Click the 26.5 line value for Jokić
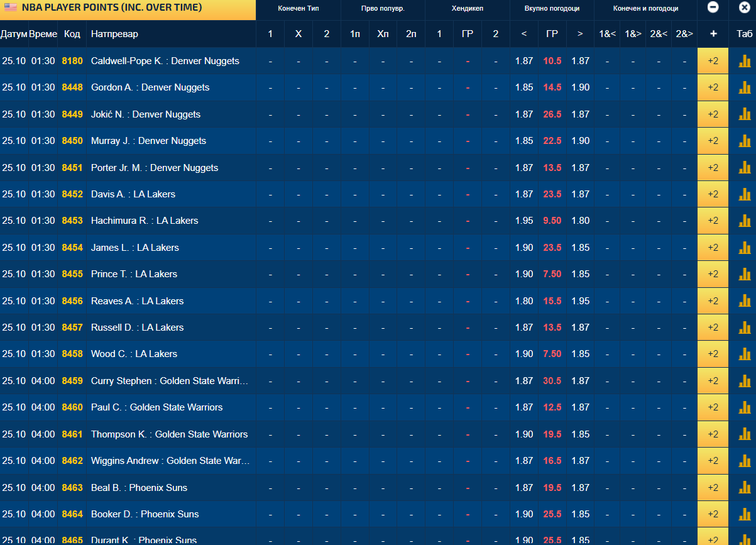The height and width of the screenshot is (545, 756). [552, 114]
